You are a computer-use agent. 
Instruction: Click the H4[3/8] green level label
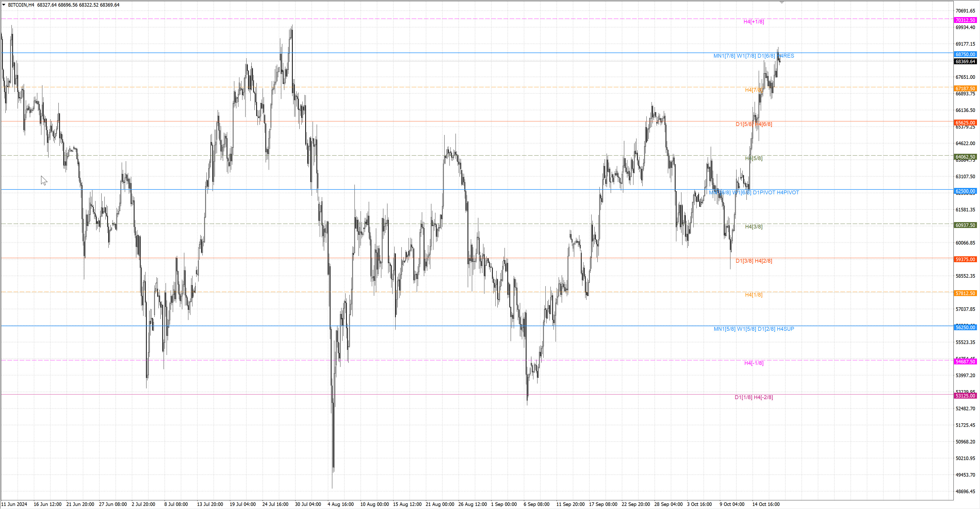tap(753, 226)
